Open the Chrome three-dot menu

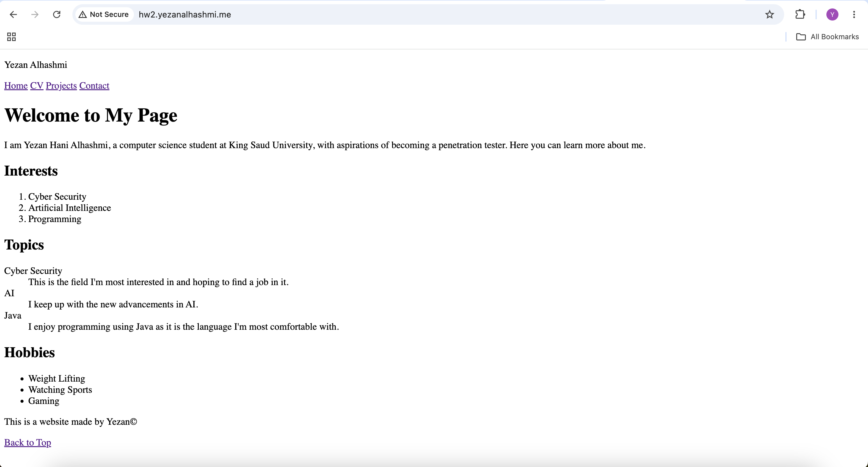[854, 14]
